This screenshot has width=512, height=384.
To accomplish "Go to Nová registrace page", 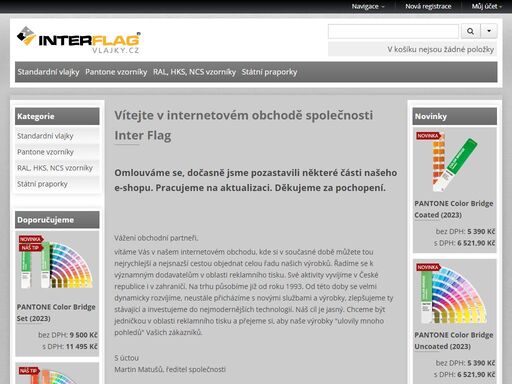I will pos(428,6).
